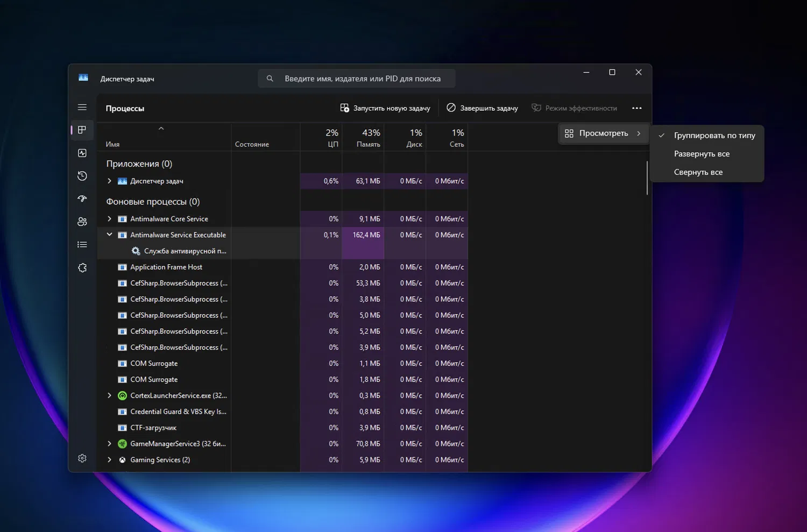Open the Performance page in sidebar
The height and width of the screenshot is (532, 807).
(x=82, y=153)
